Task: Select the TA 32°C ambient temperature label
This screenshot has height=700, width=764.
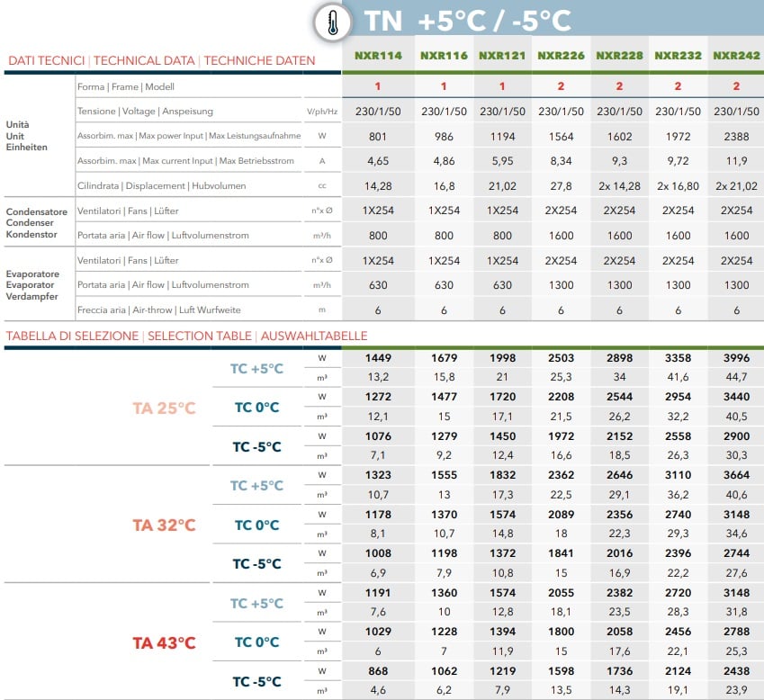Action: [164, 525]
